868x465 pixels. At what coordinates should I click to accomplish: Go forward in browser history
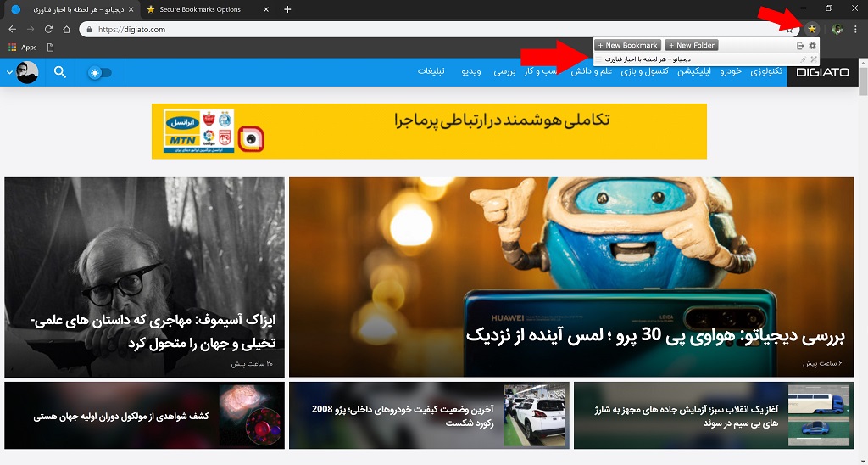click(x=31, y=30)
